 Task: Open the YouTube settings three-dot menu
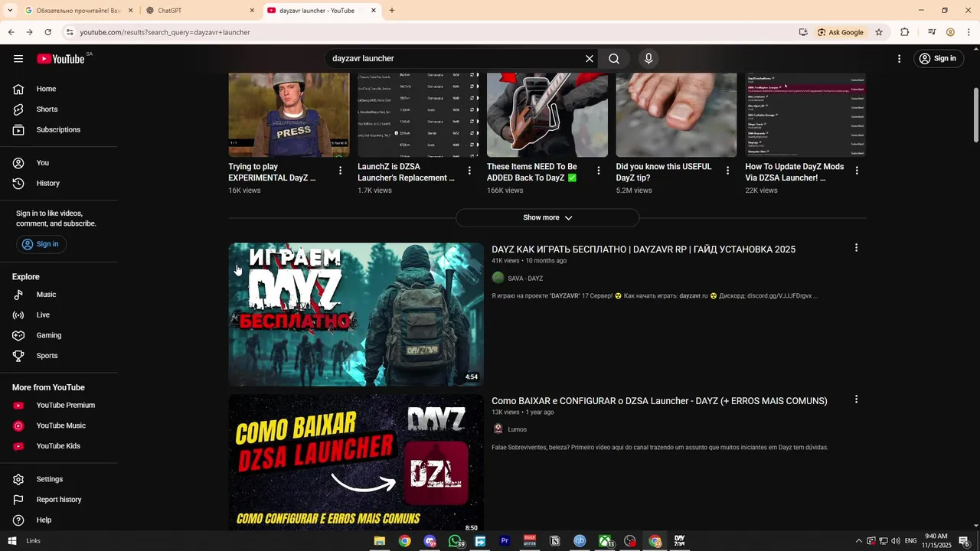pos(899,59)
